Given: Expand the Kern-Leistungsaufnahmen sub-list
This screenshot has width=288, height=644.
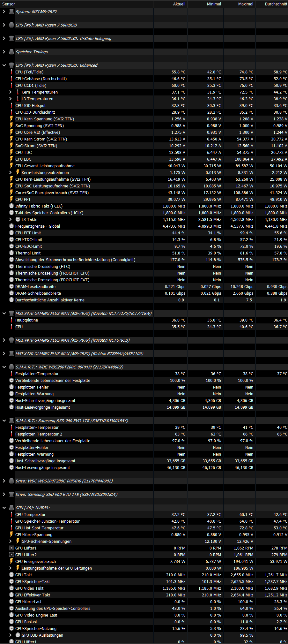Looking at the screenshot, I should tap(10, 172).
